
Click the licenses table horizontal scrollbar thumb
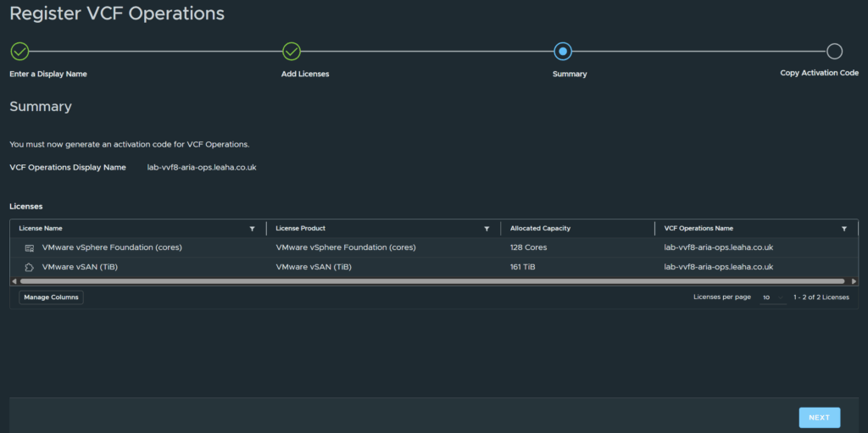(431, 281)
